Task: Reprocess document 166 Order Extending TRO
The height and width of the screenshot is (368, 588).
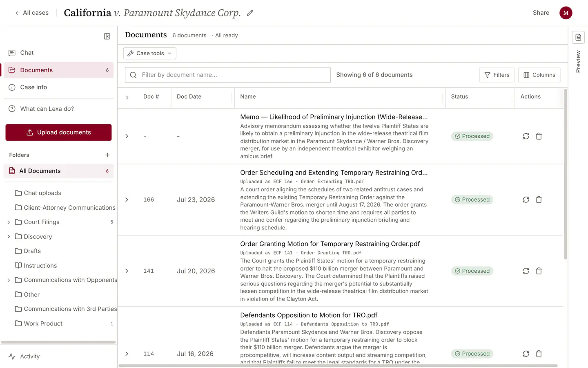Action: (526, 200)
